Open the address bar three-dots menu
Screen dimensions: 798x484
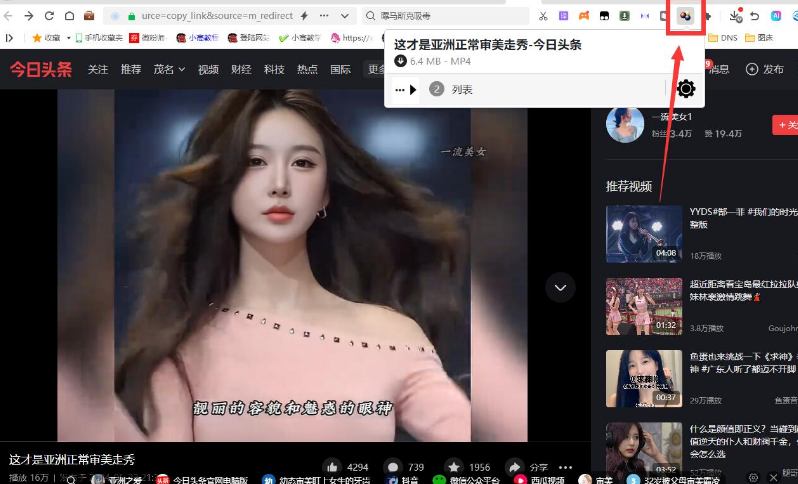click(324, 16)
